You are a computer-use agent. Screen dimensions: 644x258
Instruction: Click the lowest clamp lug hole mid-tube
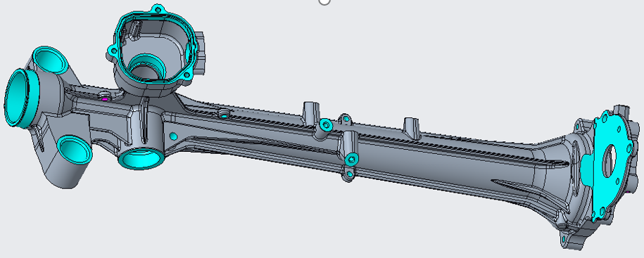[349, 175]
